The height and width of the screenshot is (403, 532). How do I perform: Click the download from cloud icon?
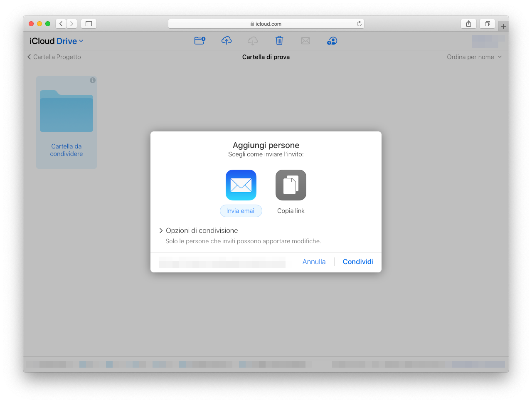tap(253, 41)
